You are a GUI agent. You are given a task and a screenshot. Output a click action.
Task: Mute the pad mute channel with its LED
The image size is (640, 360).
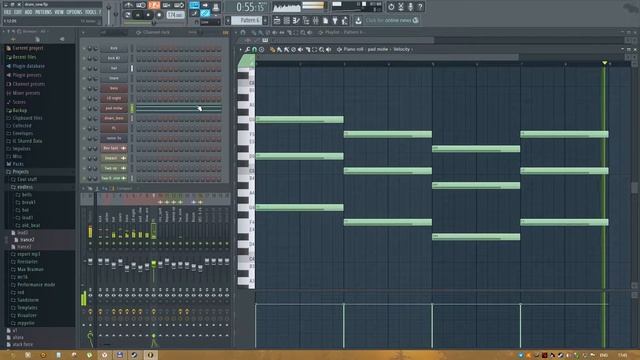84,108
